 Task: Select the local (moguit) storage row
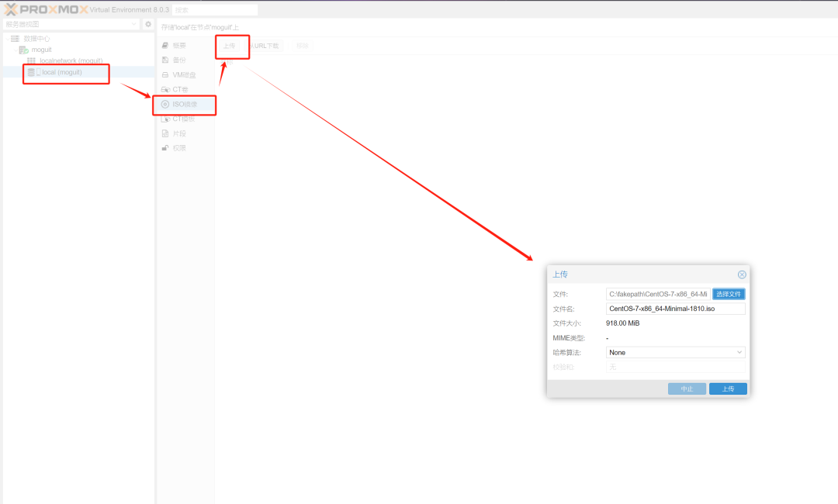[x=78, y=72]
